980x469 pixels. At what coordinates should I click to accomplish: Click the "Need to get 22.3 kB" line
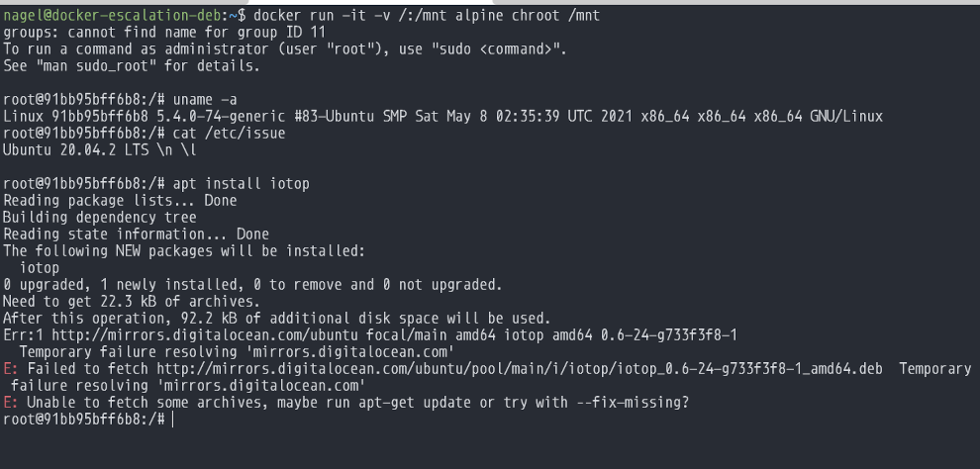pyautogui.click(x=131, y=301)
